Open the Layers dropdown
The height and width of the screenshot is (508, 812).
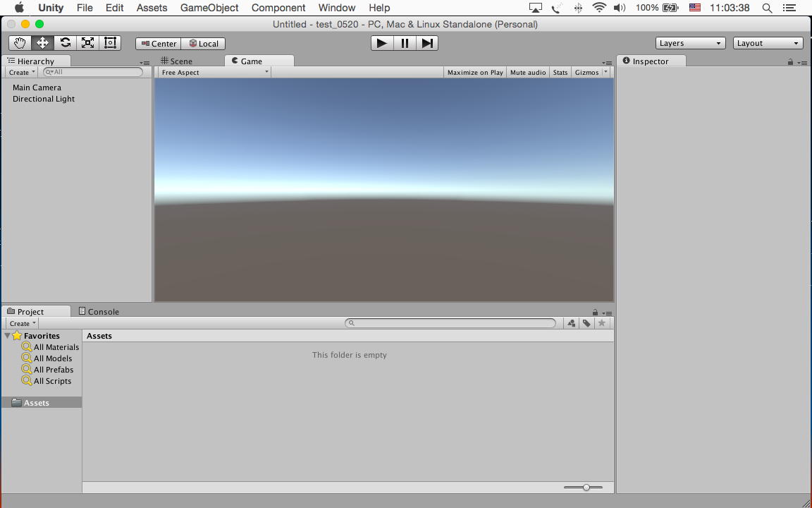coord(690,43)
